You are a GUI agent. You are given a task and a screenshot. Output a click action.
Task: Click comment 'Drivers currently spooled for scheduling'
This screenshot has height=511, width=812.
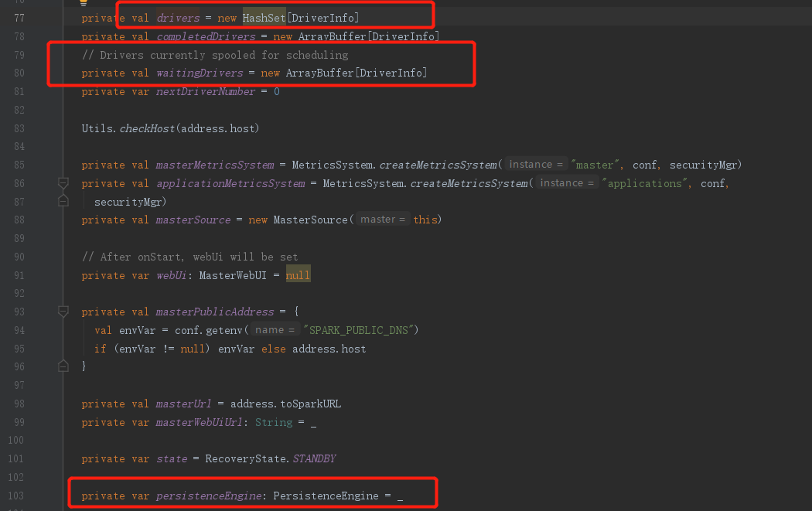point(215,55)
